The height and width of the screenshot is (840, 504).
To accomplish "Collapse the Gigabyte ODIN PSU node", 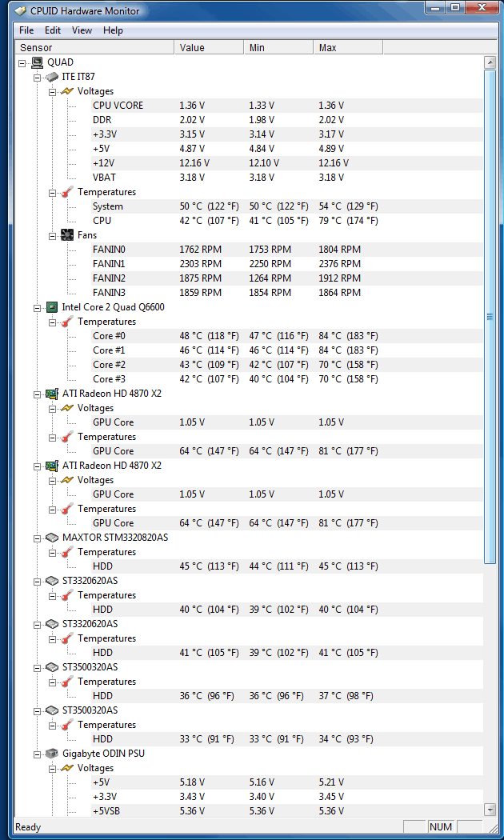I will [x=38, y=754].
